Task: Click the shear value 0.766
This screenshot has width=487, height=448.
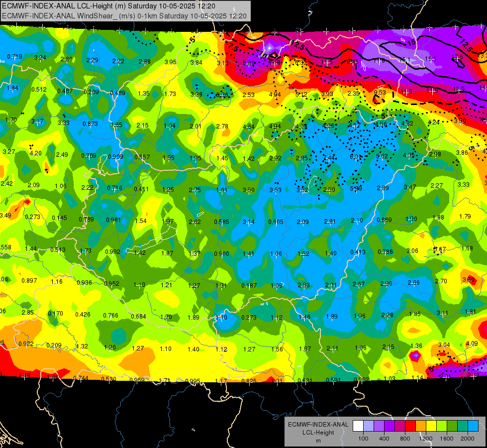Action: (x=110, y=316)
